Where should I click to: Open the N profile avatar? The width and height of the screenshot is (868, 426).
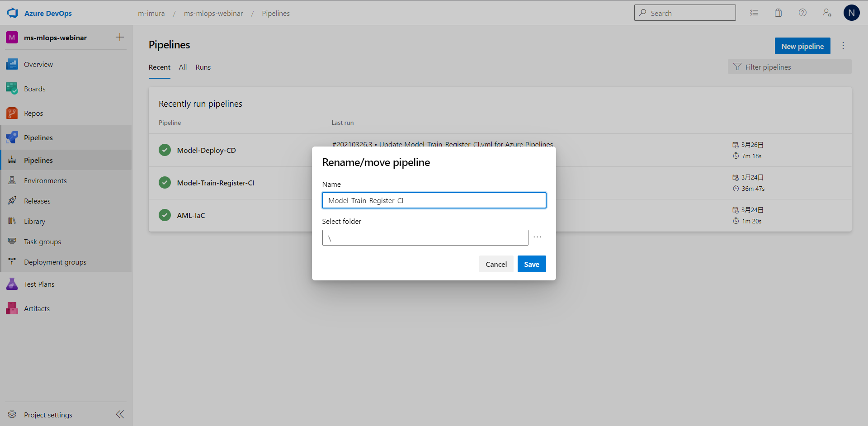point(851,13)
